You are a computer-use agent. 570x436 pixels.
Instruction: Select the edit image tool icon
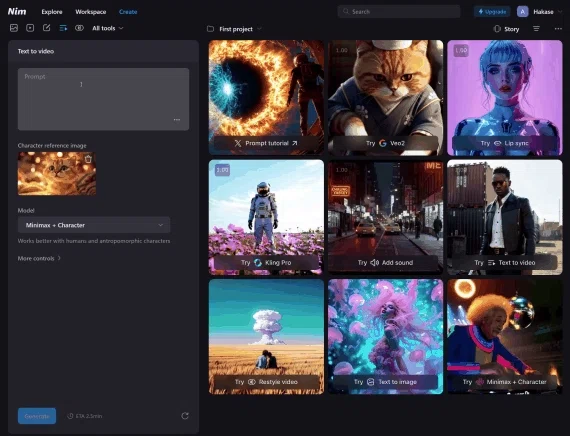point(47,28)
